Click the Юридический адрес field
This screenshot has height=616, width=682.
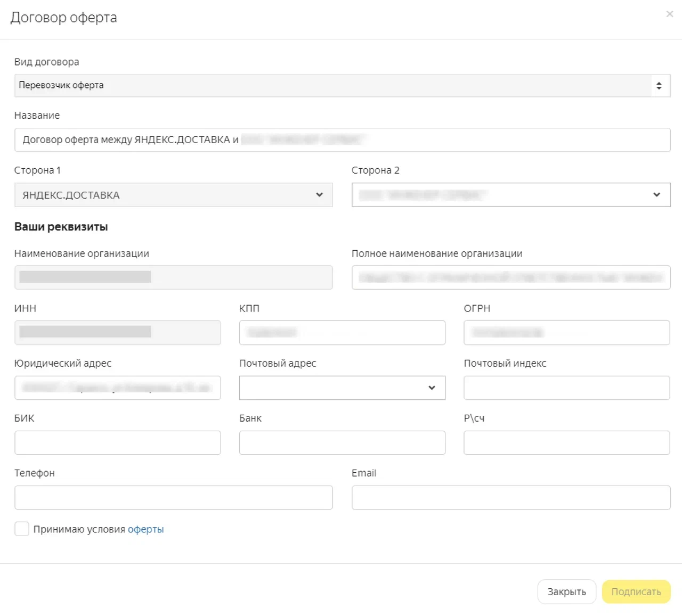(x=117, y=388)
